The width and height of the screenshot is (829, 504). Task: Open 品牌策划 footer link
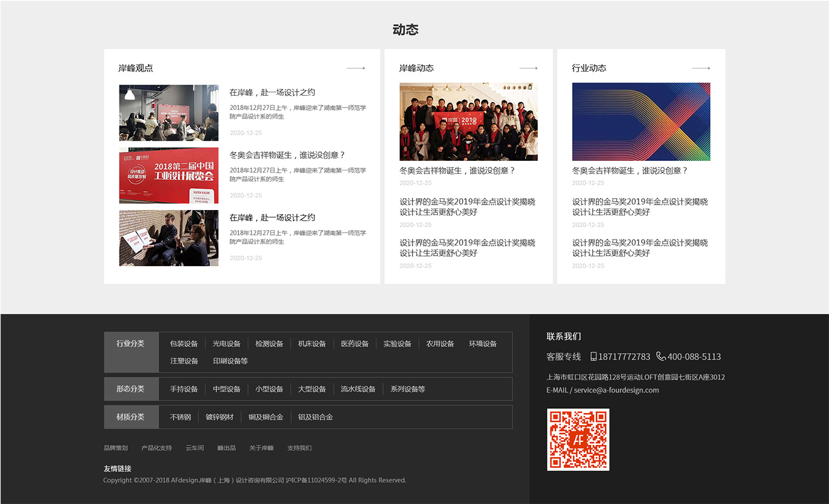(x=115, y=448)
